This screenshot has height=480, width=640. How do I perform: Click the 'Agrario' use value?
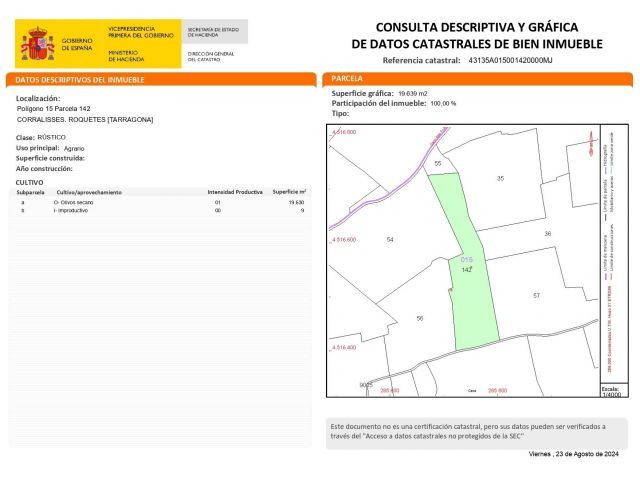[x=74, y=149]
